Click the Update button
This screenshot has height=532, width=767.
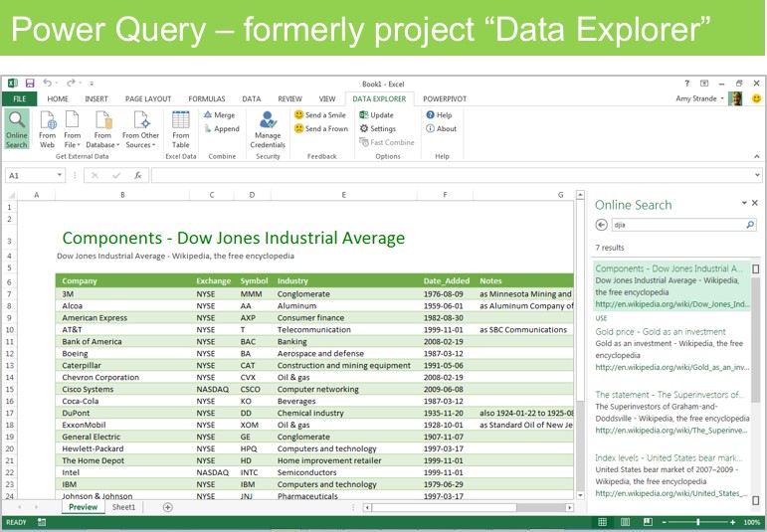376,115
